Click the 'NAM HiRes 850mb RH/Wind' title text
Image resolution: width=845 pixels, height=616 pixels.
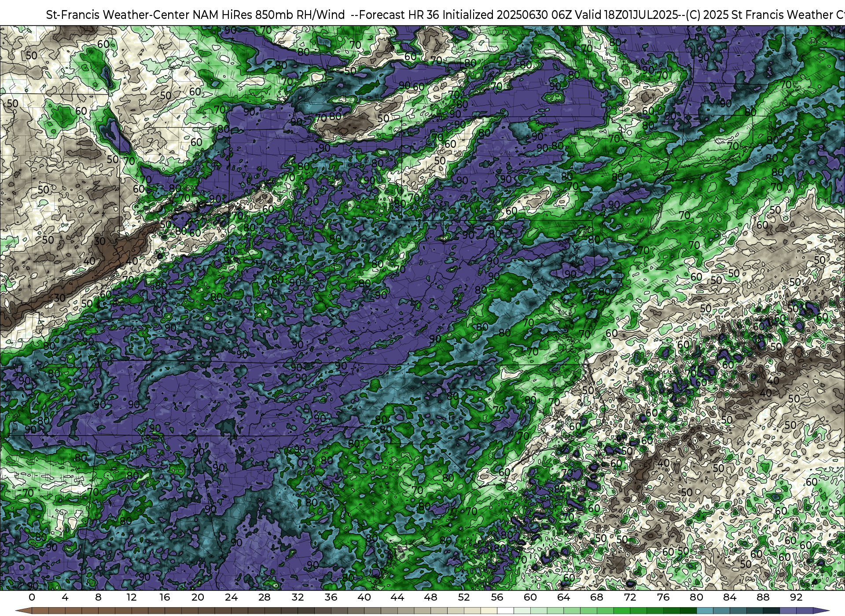click(269, 15)
